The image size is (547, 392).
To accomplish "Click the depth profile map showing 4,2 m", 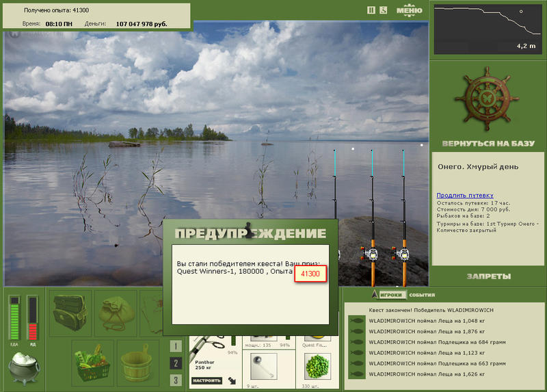I will coord(488,29).
